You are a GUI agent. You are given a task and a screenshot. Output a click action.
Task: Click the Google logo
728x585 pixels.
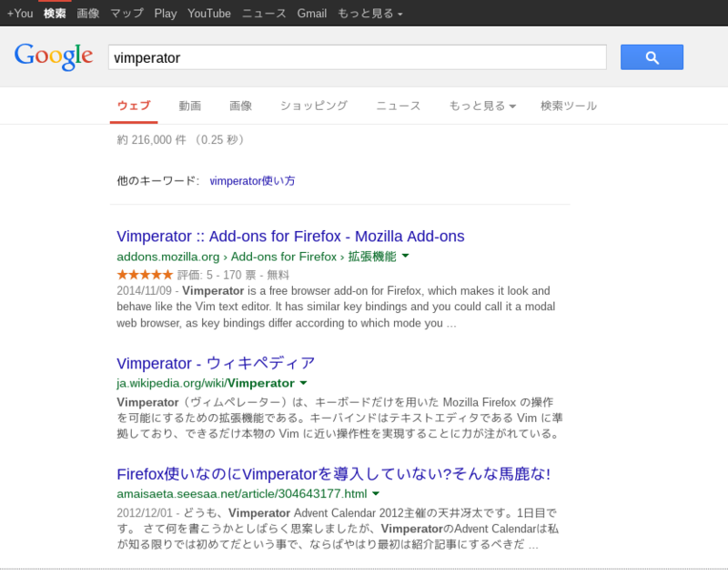click(54, 56)
